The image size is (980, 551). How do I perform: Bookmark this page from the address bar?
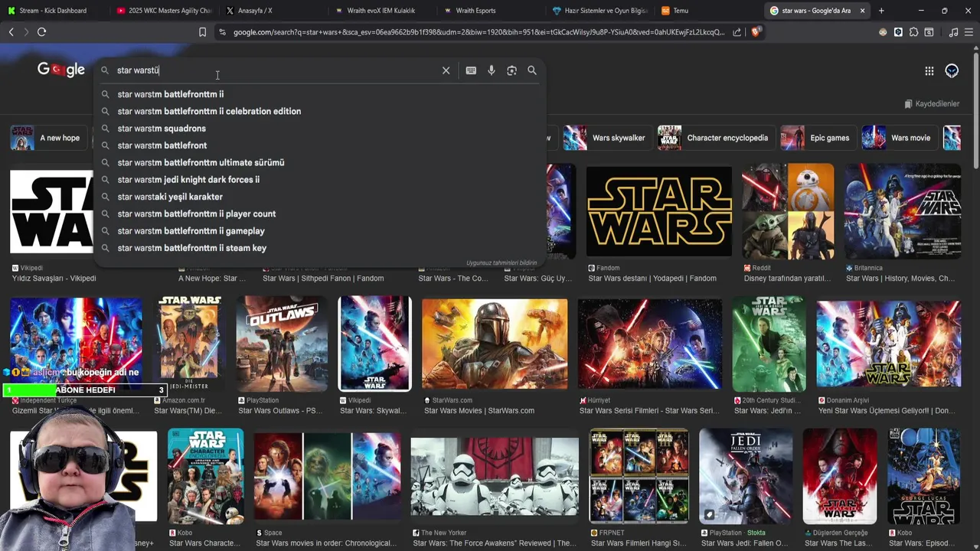point(202,32)
